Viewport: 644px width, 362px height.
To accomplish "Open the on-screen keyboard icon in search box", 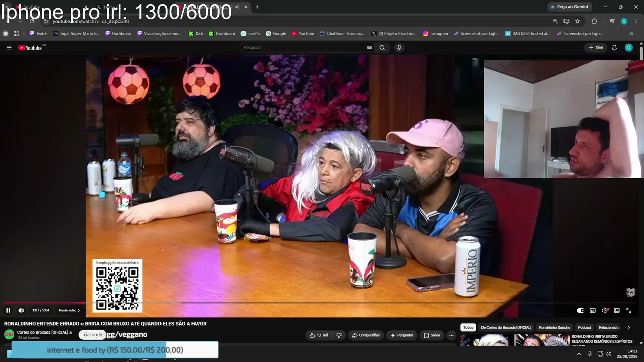I will (x=369, y=48).
